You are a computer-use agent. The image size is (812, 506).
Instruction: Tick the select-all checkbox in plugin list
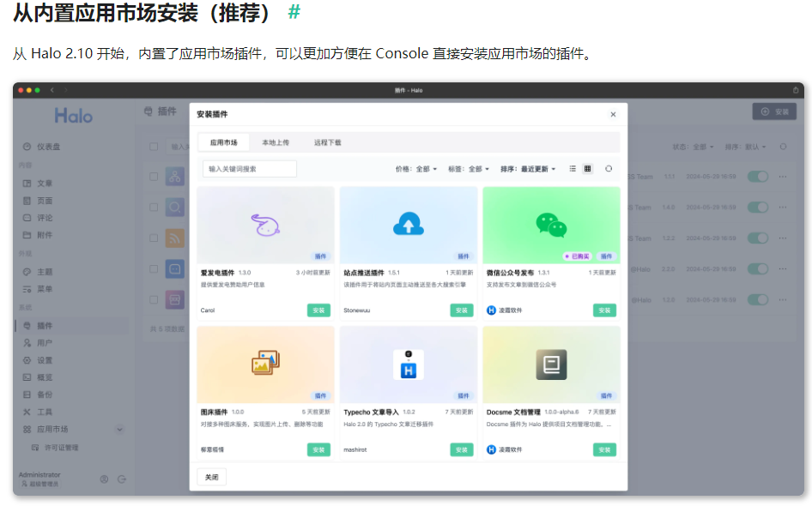coord(154,147)
